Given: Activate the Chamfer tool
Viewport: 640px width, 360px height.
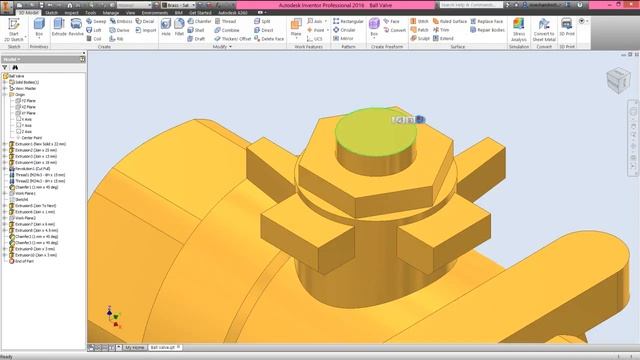Looking at the screenshot, I should tap(199, 21).
